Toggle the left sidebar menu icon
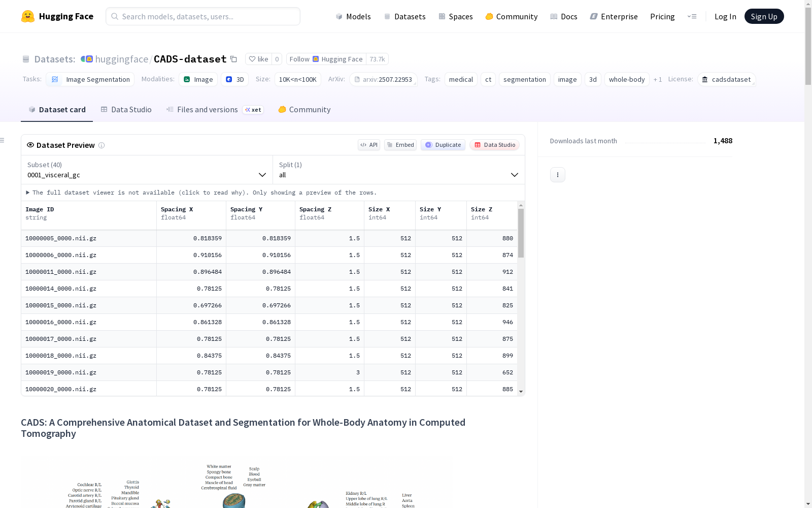The height and width of the screenshot is (508, 812). 3,140
